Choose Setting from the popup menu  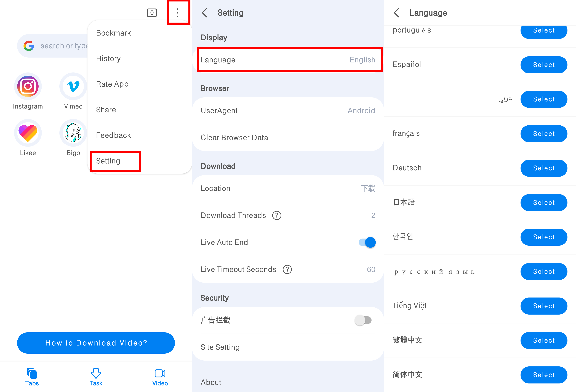coord(108,161)
